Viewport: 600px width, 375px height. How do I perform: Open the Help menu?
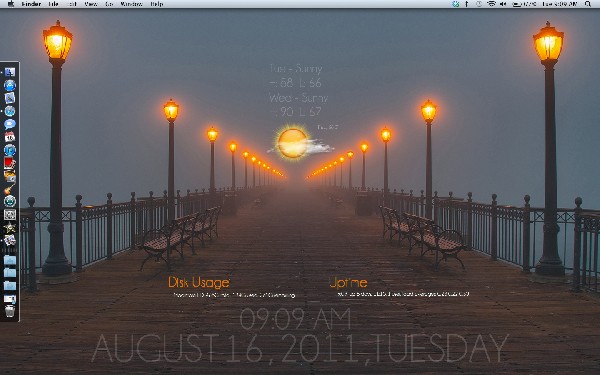tap(157, 4)
